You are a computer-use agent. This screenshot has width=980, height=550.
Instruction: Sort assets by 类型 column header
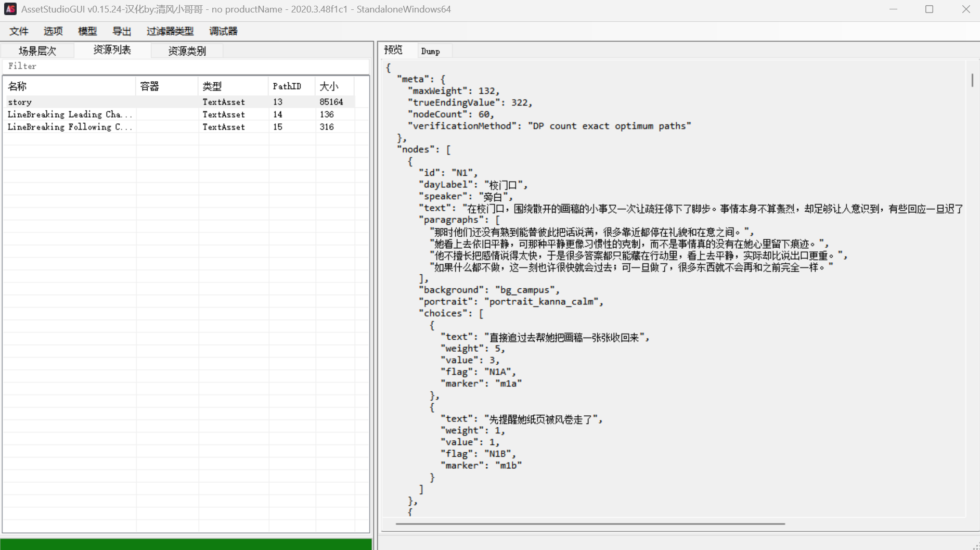[x=233, y=86]
